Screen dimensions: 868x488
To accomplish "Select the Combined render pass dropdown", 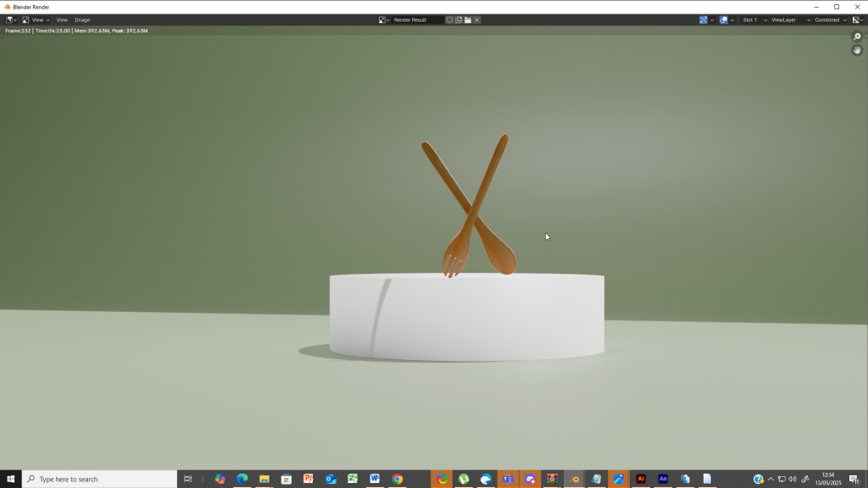I will coord(830,19).
